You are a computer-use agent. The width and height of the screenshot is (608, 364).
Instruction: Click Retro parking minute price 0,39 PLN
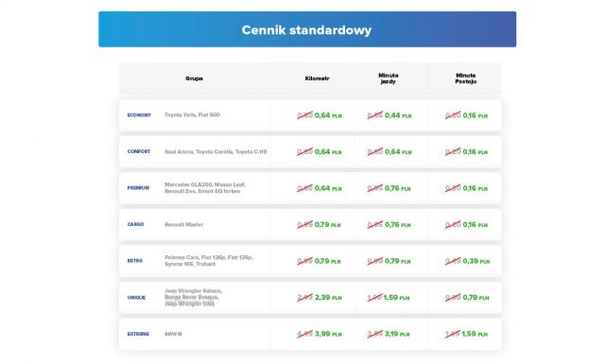tap(477, 261)
